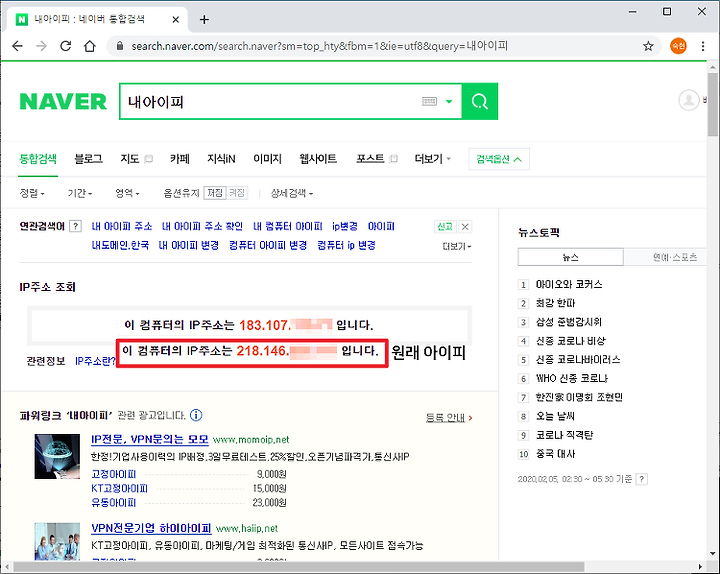This screenshot has height=574, width=720.
Task: Click related search 내 컴퓨터 아이피
Action: (x=287, y=226)
